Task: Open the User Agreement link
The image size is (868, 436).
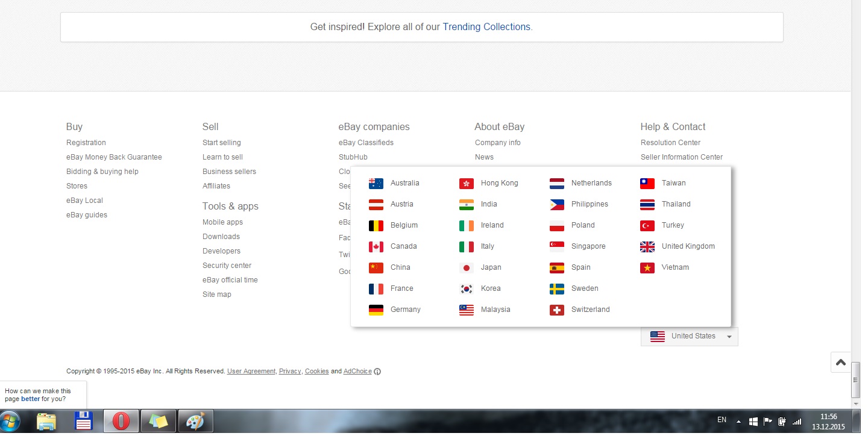Action: pos(251,372)
